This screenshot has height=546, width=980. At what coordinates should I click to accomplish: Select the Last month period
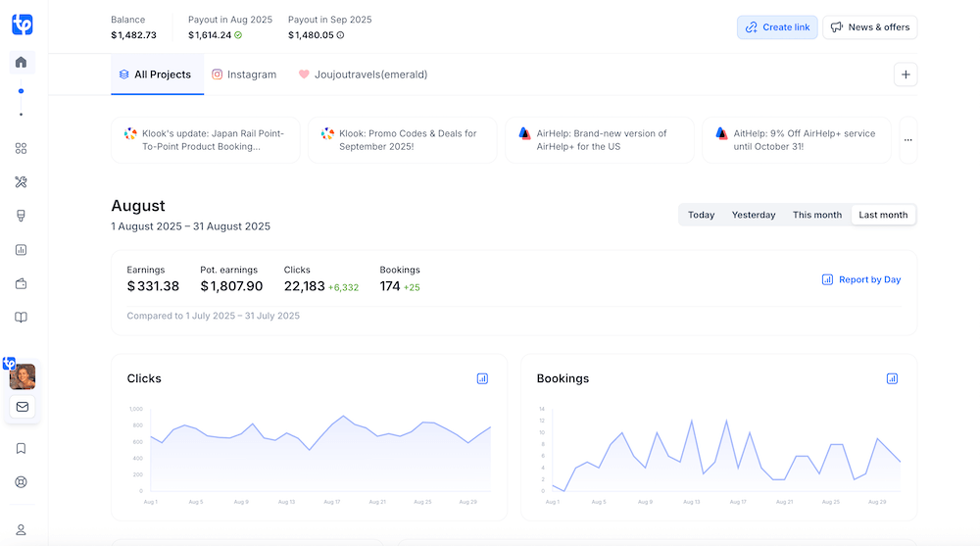883,215
